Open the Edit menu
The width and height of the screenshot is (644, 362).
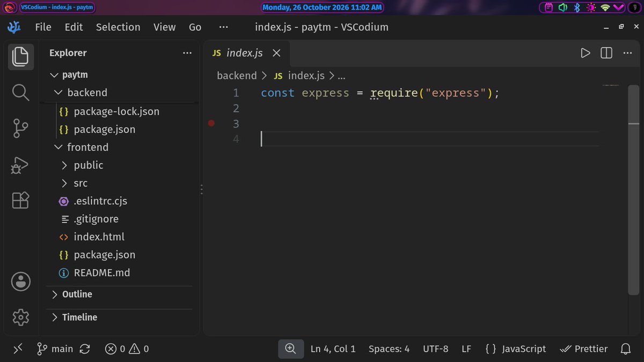click(x=74, y=27)
